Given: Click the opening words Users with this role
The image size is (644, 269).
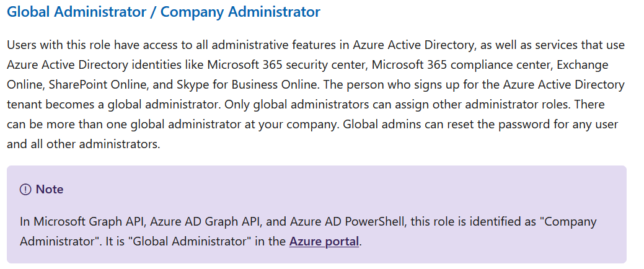Looking at the screenshot, I should tap(58, 45).
